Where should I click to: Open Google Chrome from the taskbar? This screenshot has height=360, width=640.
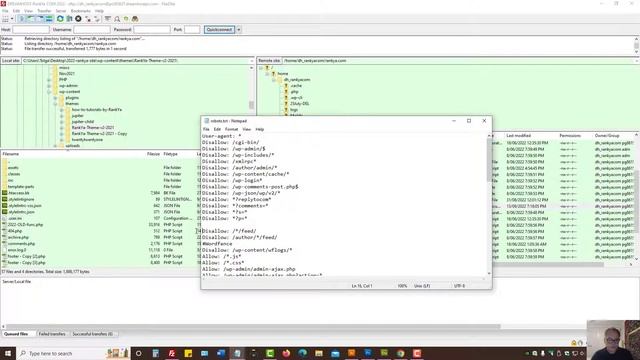click(x=400, y=353)
